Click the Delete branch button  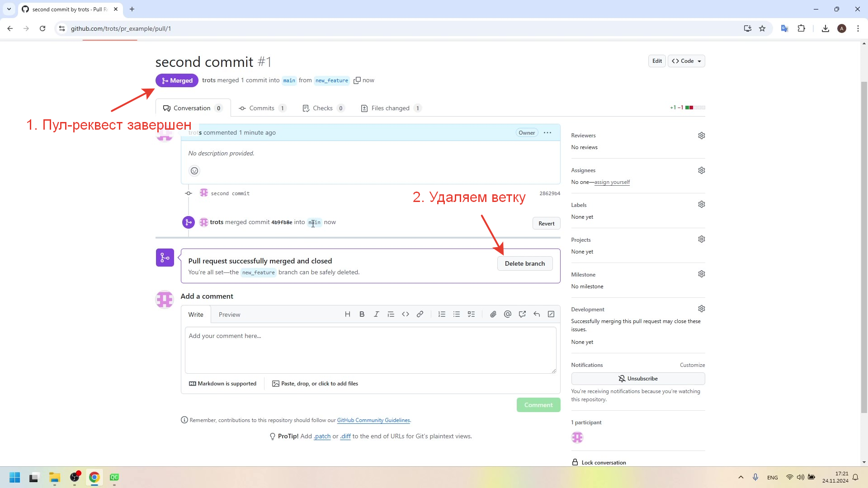click(x=525, y=264)
